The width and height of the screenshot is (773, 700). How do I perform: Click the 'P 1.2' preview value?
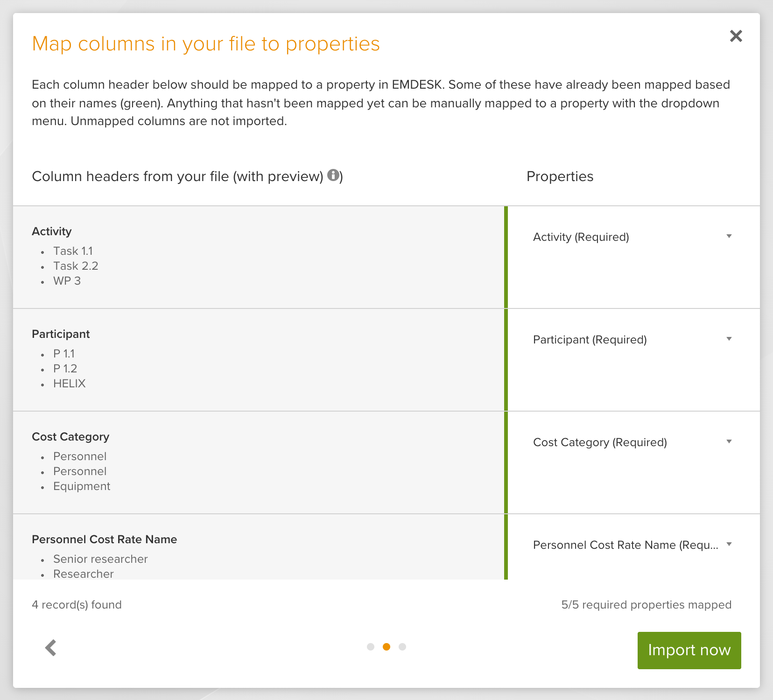(x=65, y=369)
